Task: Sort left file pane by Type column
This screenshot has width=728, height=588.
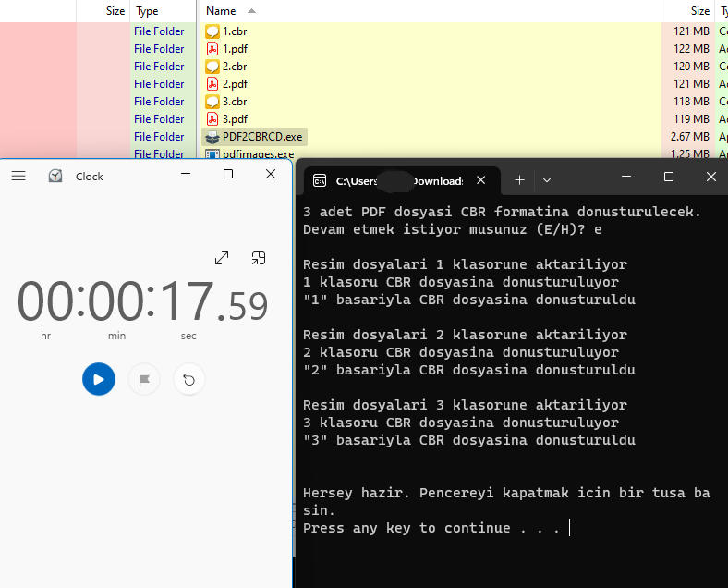Action: pos(163,11)
